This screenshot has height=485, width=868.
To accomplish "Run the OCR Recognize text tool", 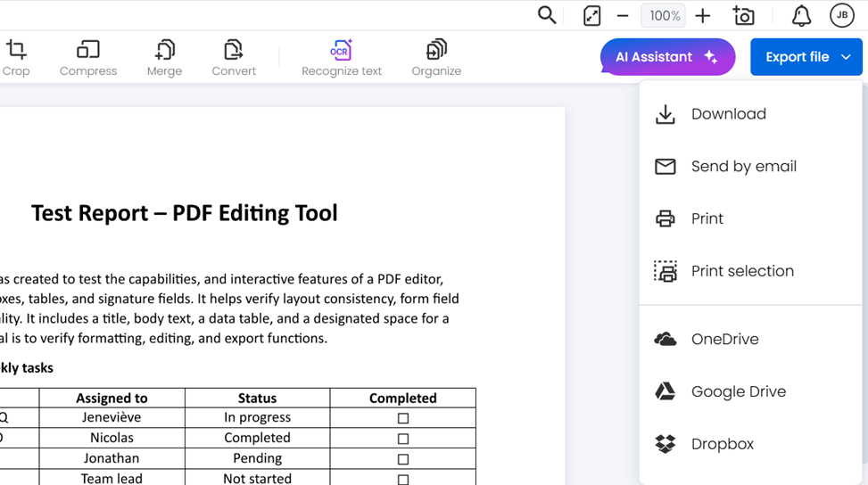I will 342,58.
